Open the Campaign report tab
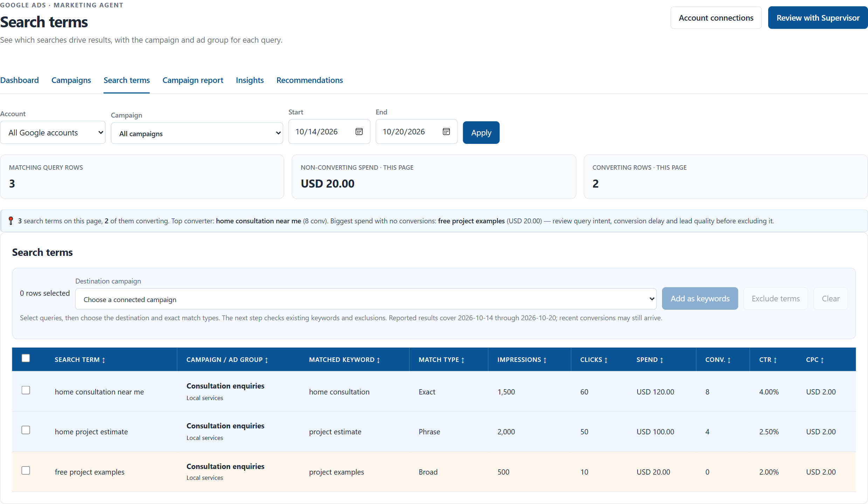Viewport: 868px width, 504px height. (x=193, y=80)
